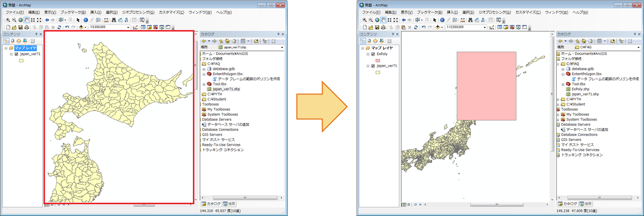Click the Go Back to Previous Extent arrow in left window
644x216 pixels.
point(47,20)
